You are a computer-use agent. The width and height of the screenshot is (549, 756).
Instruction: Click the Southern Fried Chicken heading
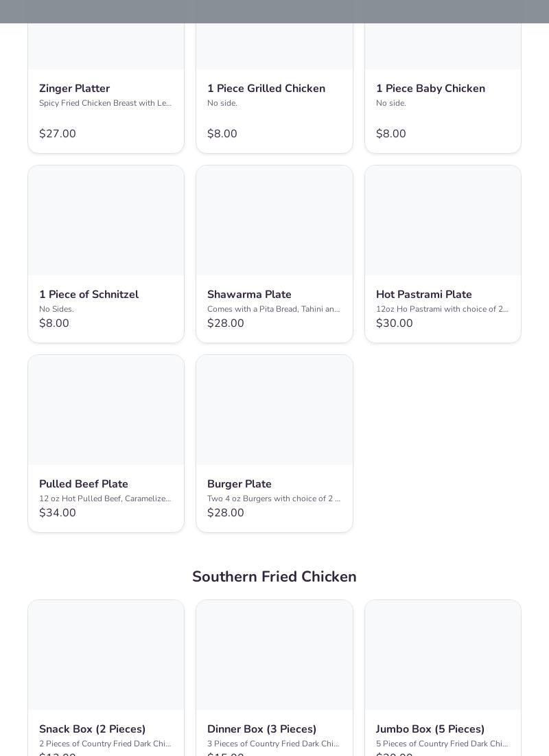coord(274,577)
